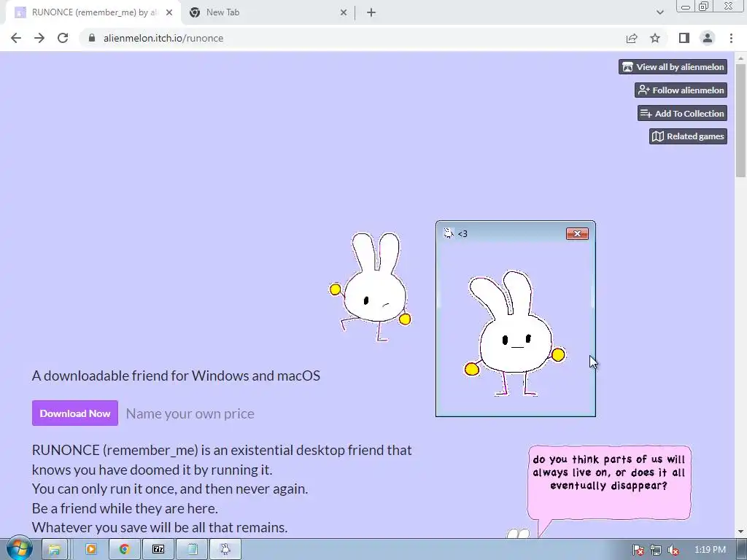This screenshot has height=560, width=747.
Task: Click the scrollbar down arrow
Action: (740, 532)
